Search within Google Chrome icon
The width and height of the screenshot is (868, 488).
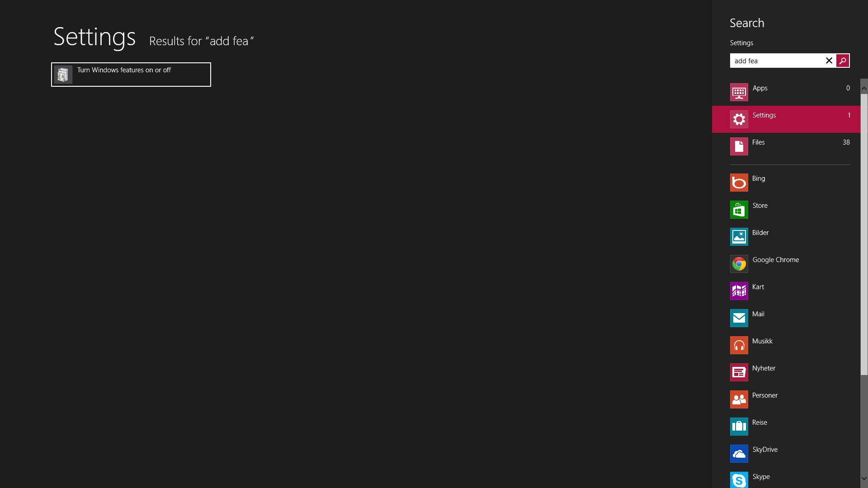tap(739, 264)
